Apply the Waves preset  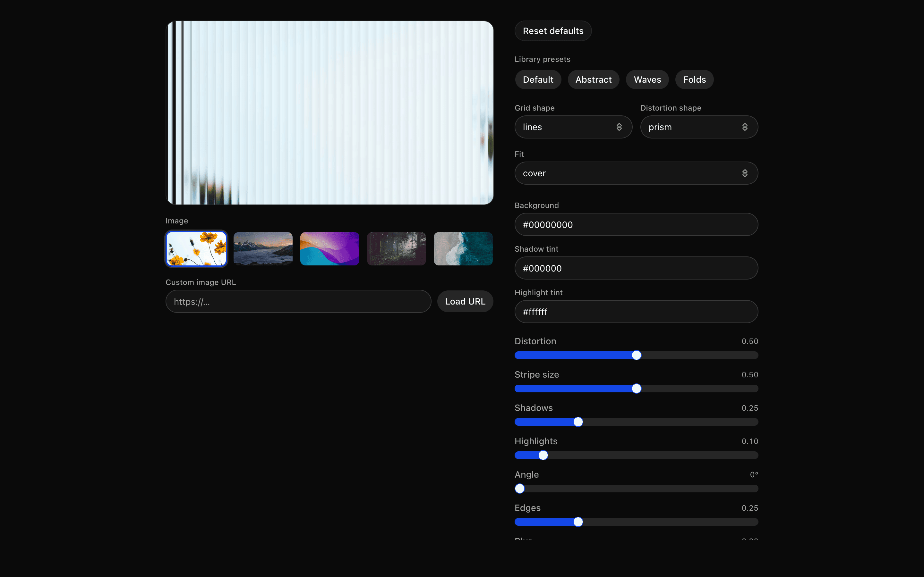647,79
